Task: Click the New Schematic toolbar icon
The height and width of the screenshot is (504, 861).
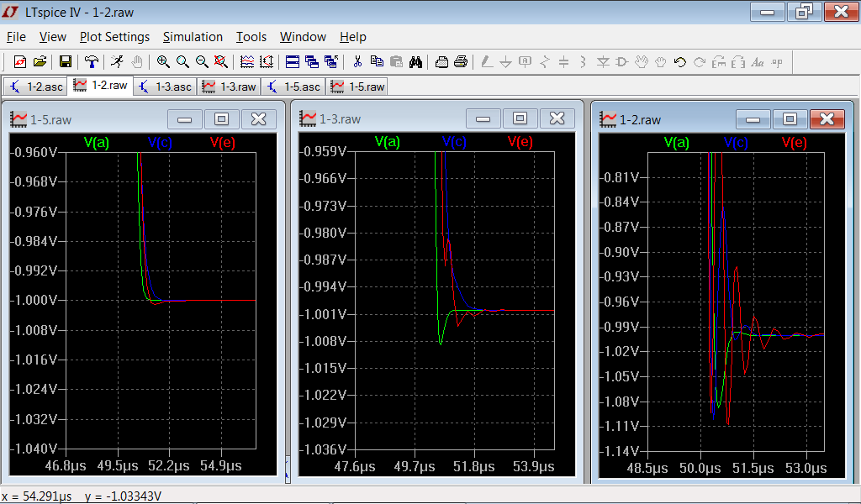Action: [20, 61]
